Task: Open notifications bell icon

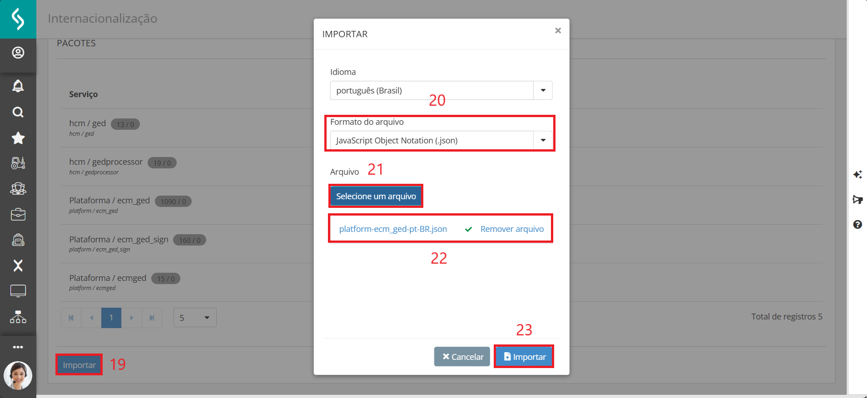Action: click(18, 86)
